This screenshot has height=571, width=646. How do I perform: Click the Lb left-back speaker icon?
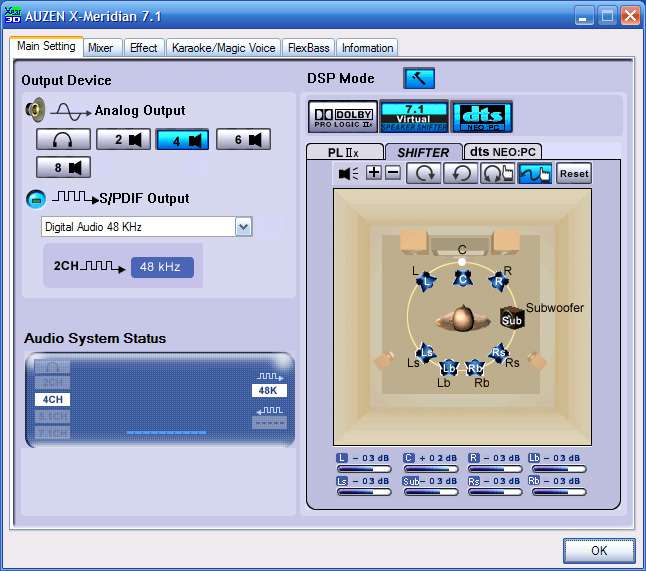point(448,368)
